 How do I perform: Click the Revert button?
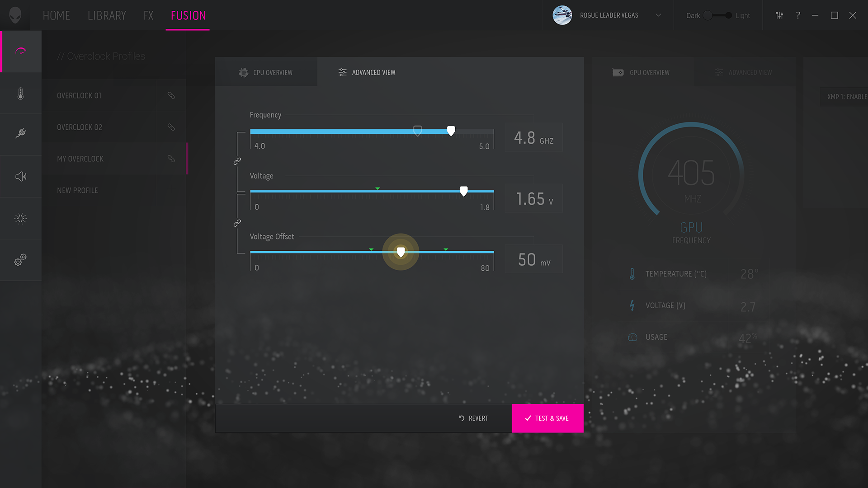click(x=473, y=418)
